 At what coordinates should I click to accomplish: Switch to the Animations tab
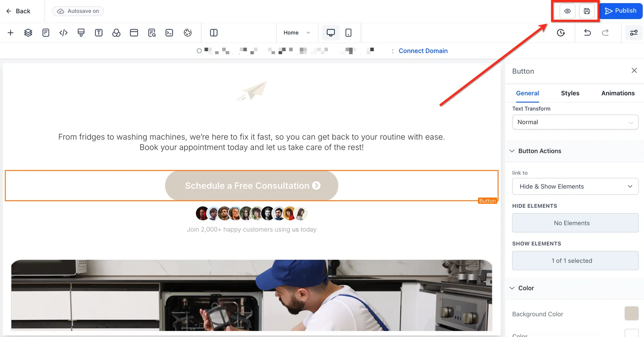[618, 93]
